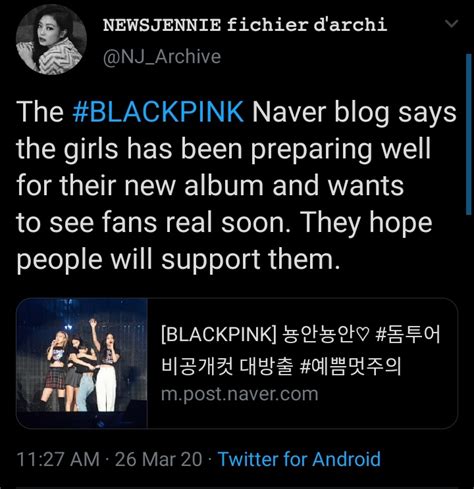This screenshot has height=489, width=474.
Task: Click the performer in white pants in the thumbnail
Action: coord(106,365)
